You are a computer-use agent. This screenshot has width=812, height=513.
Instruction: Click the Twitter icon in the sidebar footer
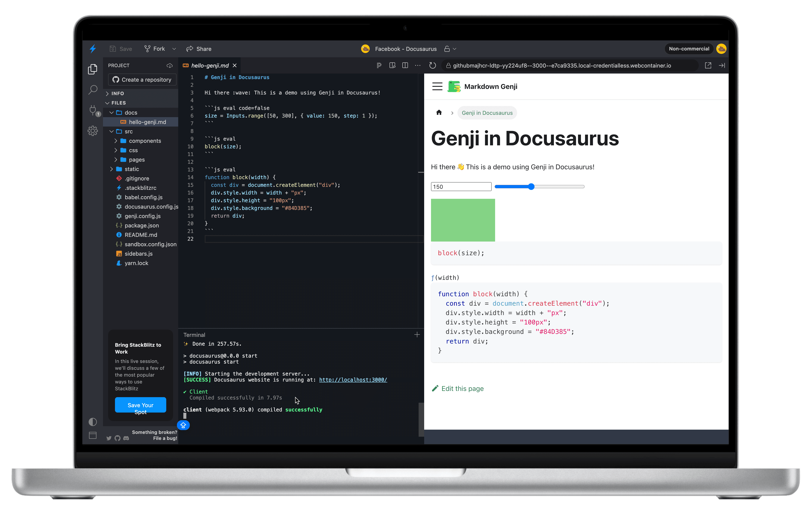(x=109, y=438)
